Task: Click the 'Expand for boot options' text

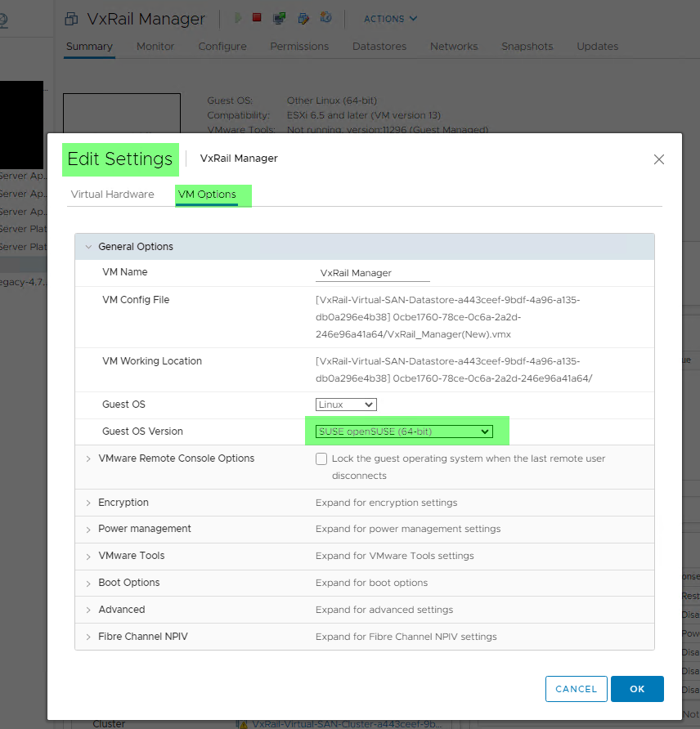Action: (x=371, y=583)
